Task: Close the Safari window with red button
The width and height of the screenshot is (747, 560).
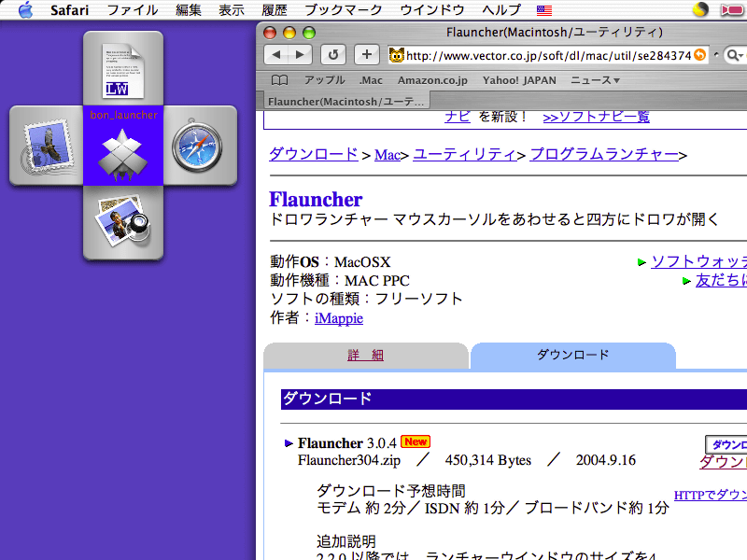Action: tap(270, 33)
